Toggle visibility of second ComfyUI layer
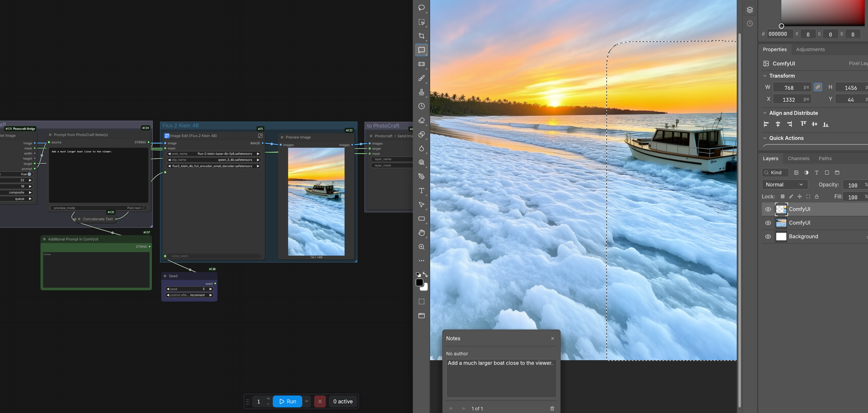 pyautogui.click(x=768, y=223)
